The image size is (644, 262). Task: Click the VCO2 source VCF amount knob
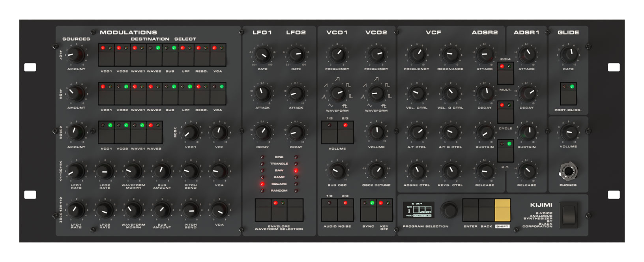219,133
